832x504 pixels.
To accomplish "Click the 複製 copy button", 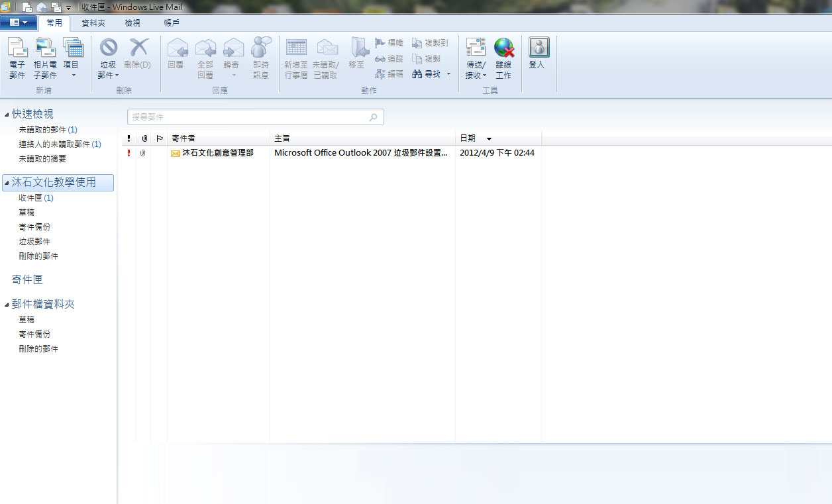I will tap(427, 59).
